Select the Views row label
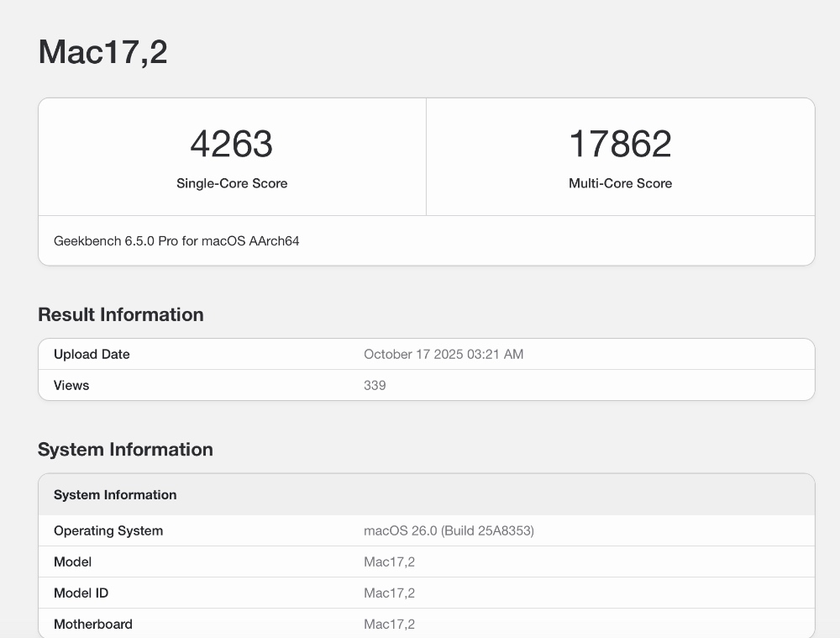Screen dimensions: 840x638 71,386
